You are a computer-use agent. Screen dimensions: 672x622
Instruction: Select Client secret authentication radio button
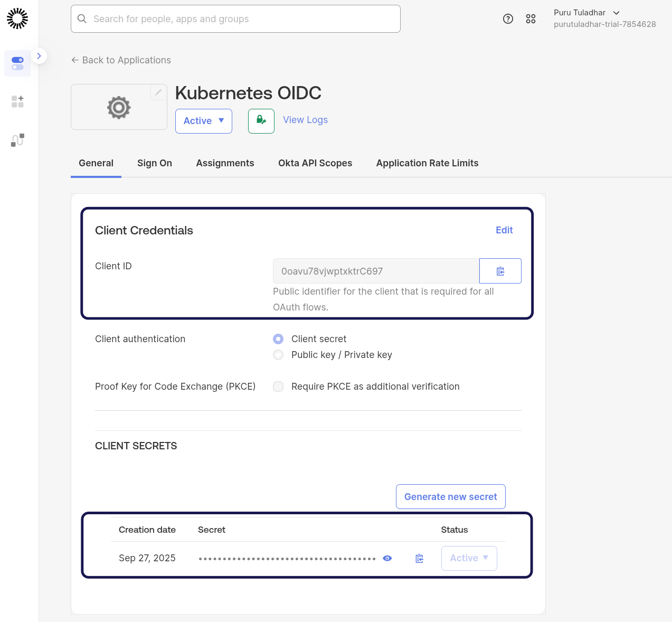(278, 339)
